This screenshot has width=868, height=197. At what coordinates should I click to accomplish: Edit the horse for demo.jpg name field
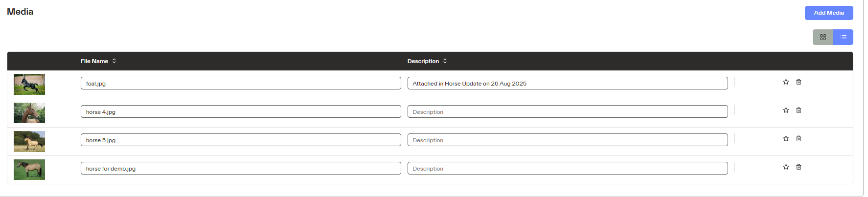(241, 169)
